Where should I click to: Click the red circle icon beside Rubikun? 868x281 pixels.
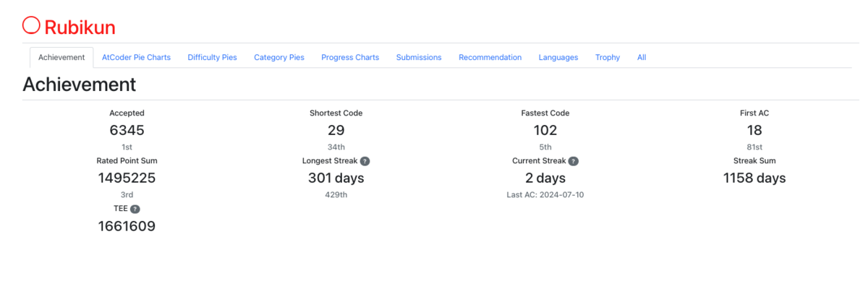point(31,25)
